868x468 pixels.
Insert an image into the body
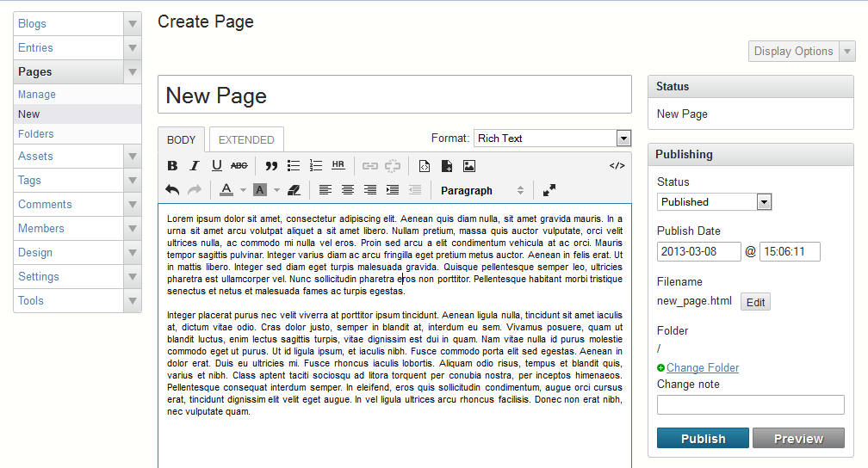point(469,165)
